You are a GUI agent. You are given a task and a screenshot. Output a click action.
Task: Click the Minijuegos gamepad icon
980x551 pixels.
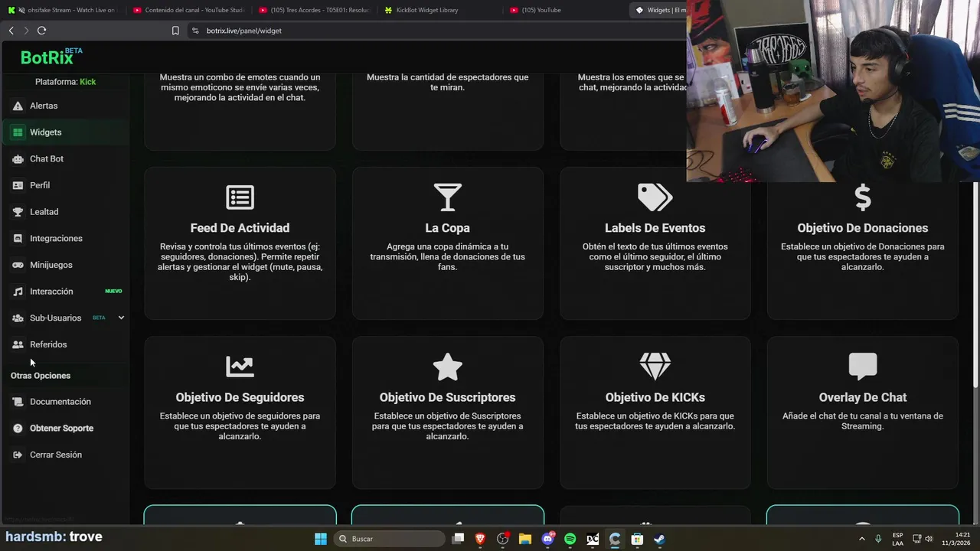click(18, 265)
